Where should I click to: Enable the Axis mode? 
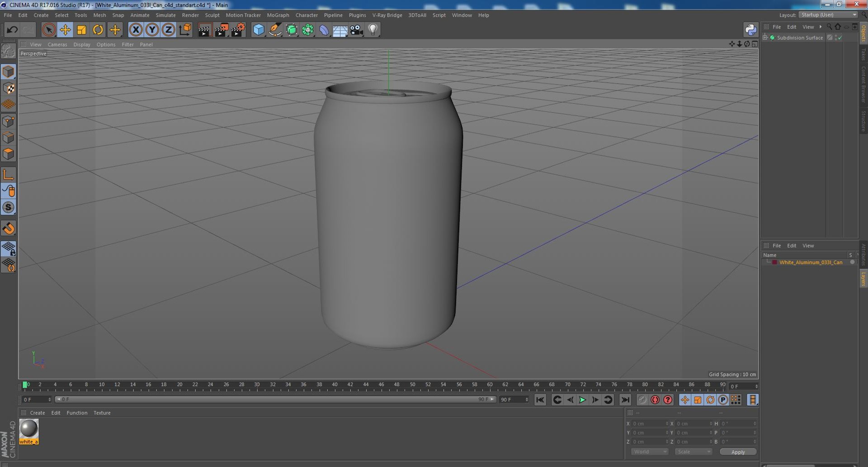tap(9, 174)
